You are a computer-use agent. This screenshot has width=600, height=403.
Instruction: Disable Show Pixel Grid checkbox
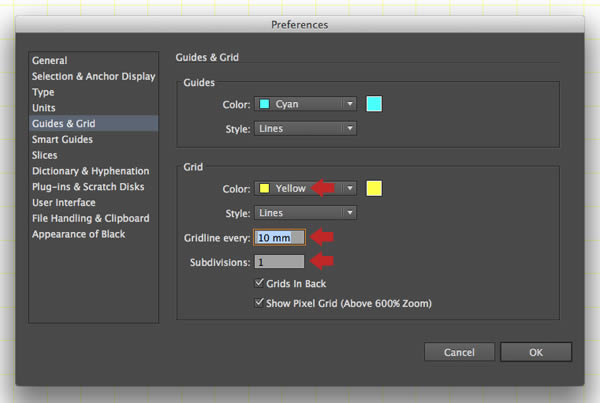coord(259,303)
